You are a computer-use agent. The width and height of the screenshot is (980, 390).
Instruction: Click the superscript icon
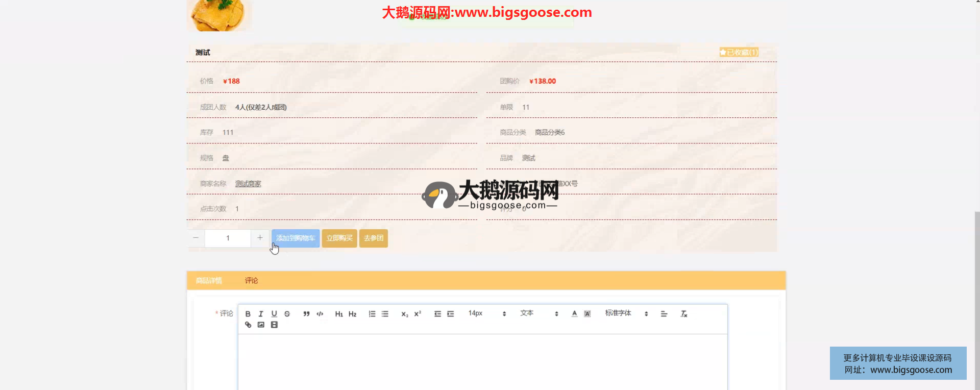tap(418, 314)
